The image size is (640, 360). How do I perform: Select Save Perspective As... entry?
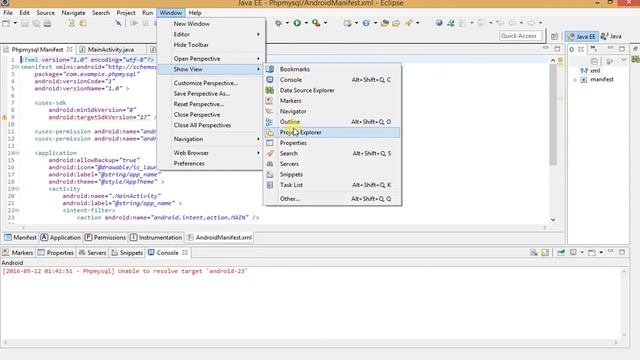click(211, 93)
